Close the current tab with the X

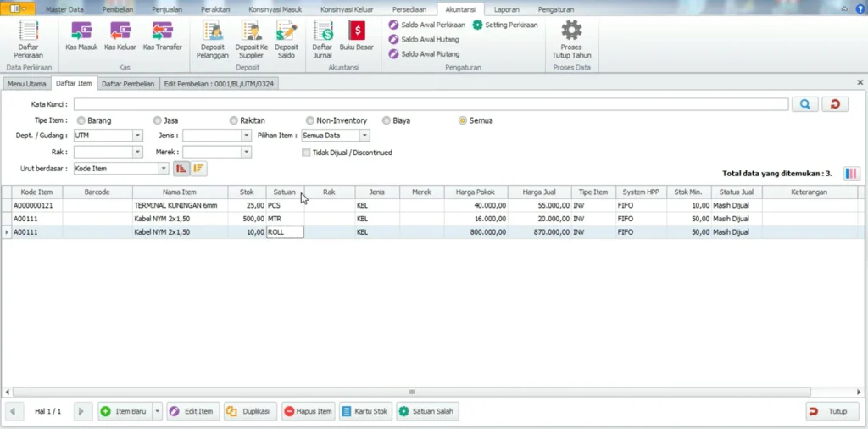860,82
